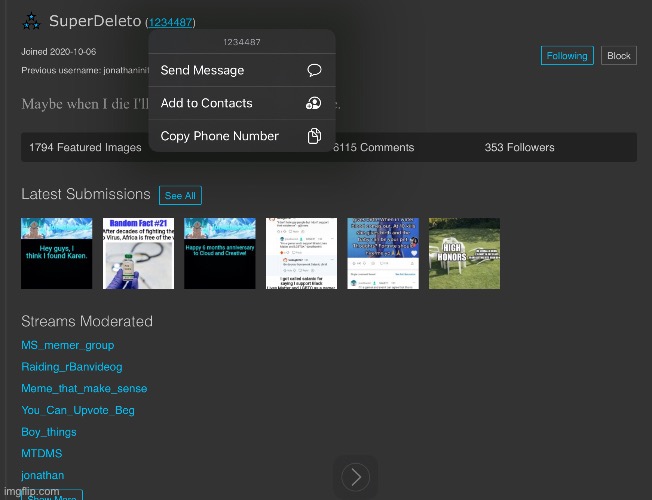
Task: Open the High Honors meme thumbnail
Action: click(464, 254)
